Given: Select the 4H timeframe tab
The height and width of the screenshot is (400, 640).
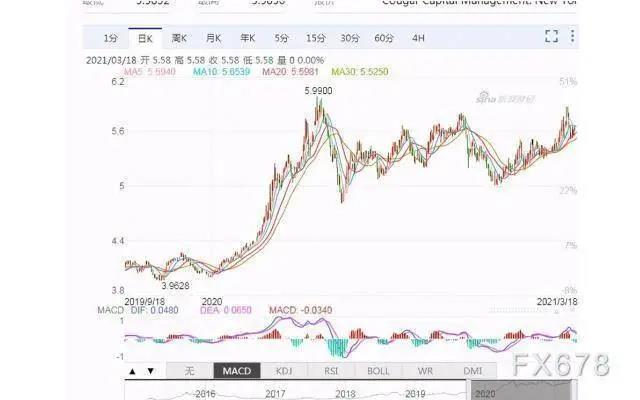Looking at the screenshot, I should click(418, 38).
